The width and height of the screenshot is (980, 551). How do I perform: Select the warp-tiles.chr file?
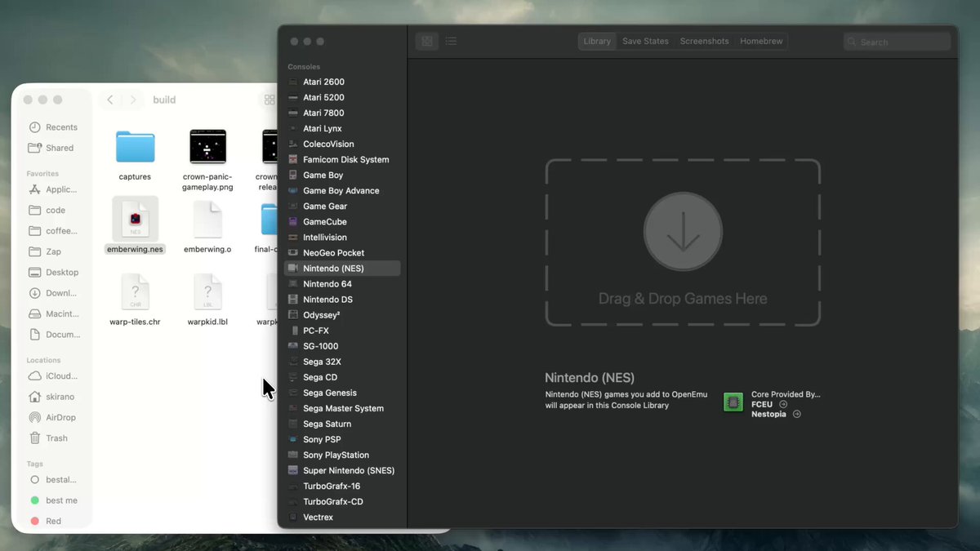click(x=135, y=293)
